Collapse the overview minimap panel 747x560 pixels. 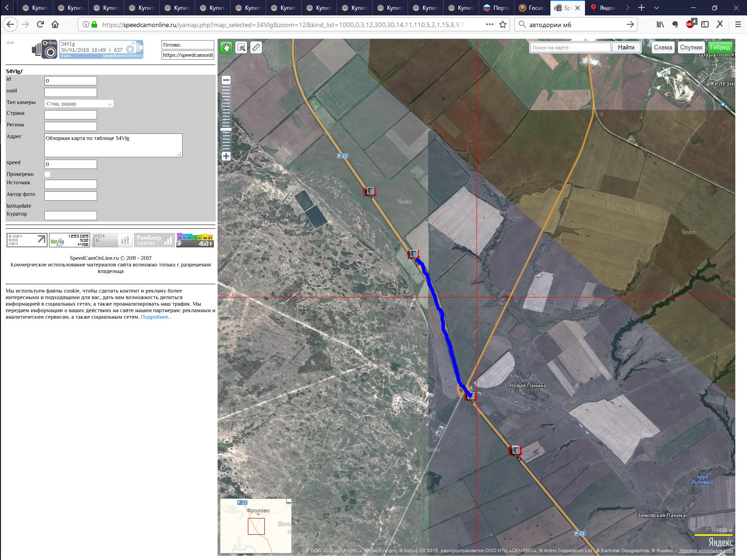[289, 502]
